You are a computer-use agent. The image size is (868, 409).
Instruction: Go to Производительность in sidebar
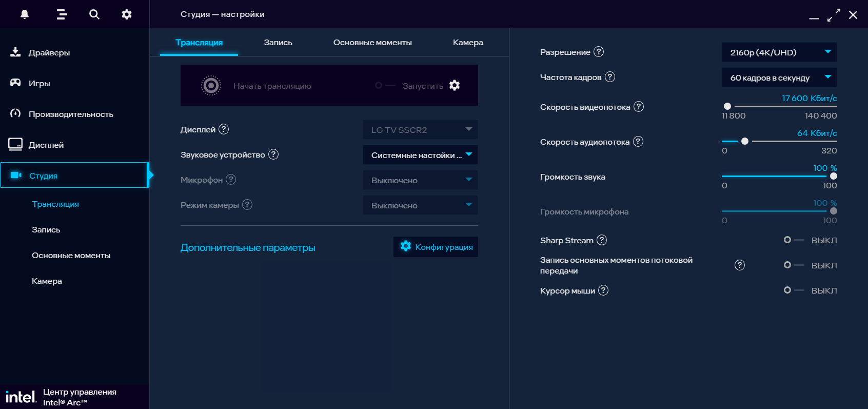pos(71,114)
